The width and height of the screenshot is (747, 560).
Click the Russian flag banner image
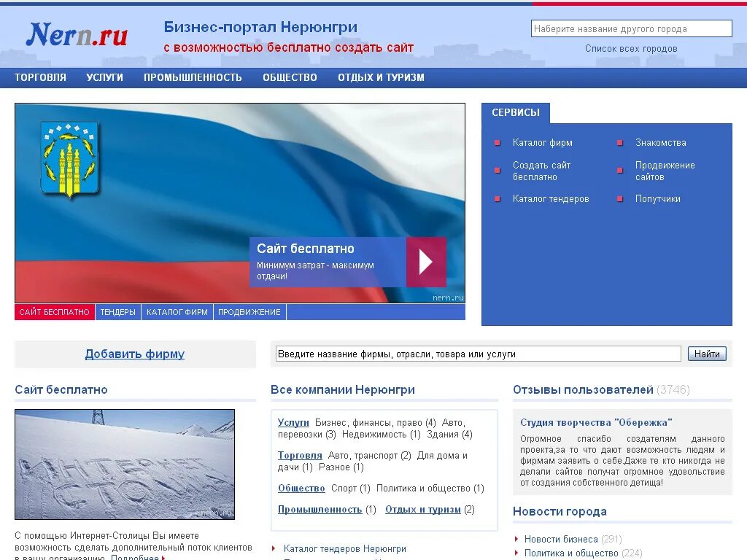point(239,203)
